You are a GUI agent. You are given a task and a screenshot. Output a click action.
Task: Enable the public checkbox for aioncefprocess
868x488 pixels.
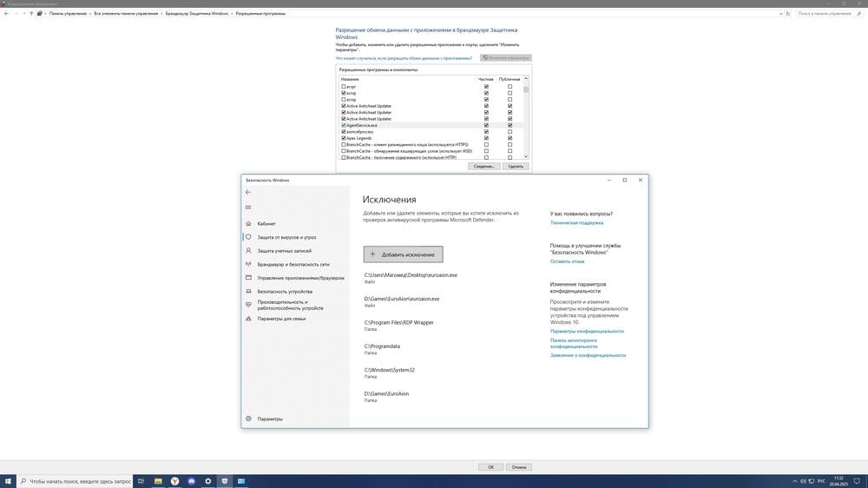(x=510, y=132)
